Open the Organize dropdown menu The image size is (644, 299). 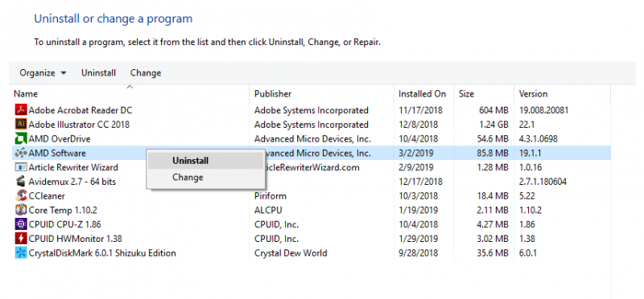point(43,73)
